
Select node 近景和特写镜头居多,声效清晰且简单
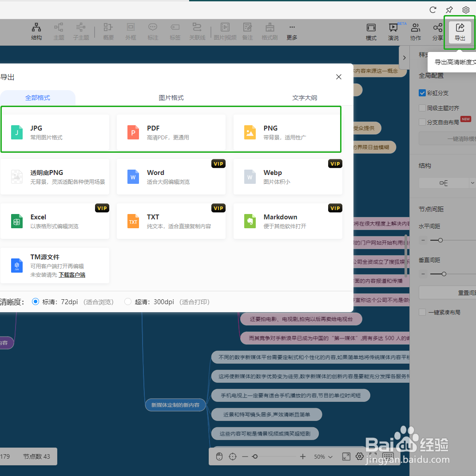tap(266, 414)
